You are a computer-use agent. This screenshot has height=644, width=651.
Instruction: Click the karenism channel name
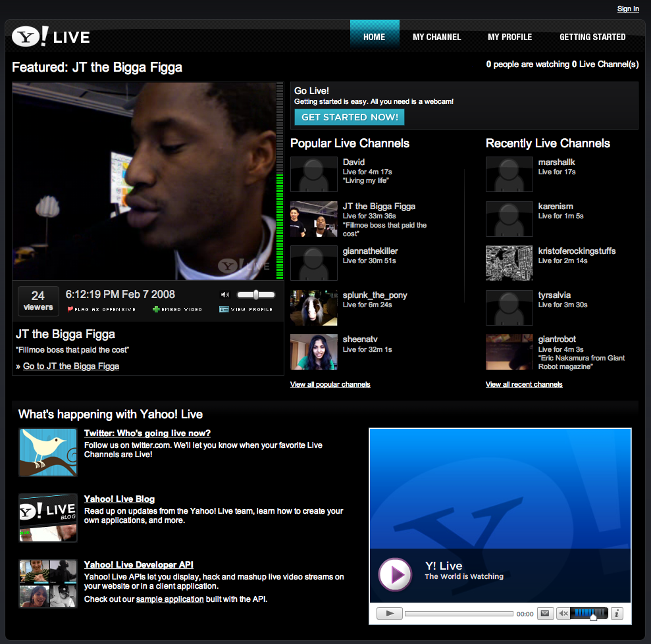click(556, 207)
